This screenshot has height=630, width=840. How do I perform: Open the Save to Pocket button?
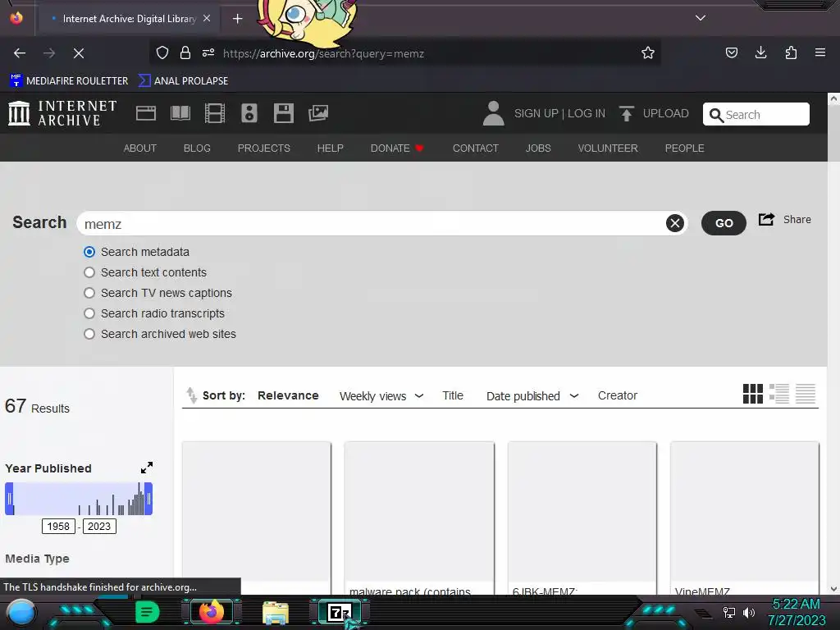731,52
